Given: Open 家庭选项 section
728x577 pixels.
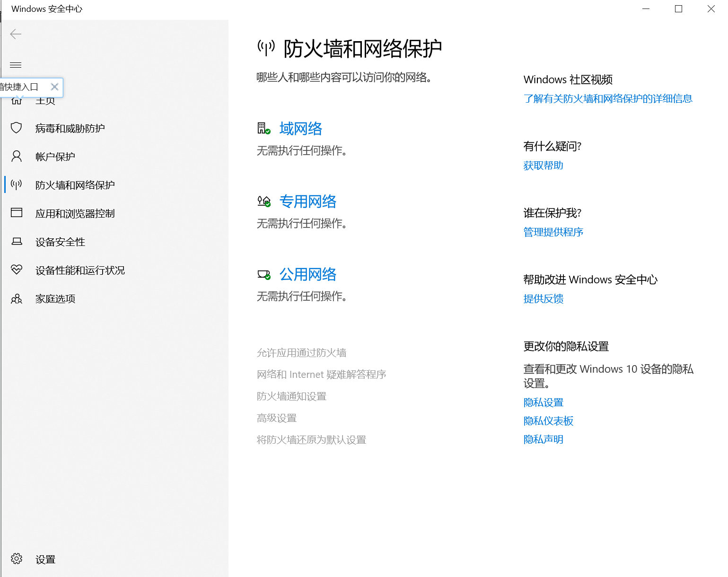Looking at the screenshot, I should point(55,298).
